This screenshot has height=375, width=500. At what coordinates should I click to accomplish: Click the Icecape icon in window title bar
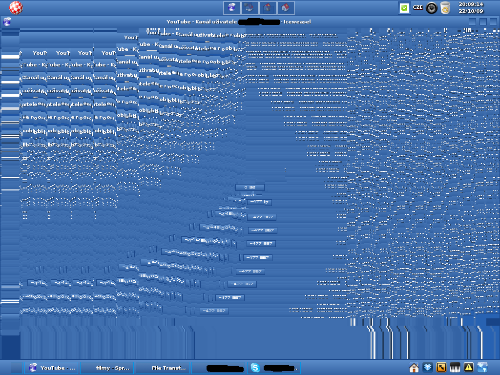pos(7,22)
